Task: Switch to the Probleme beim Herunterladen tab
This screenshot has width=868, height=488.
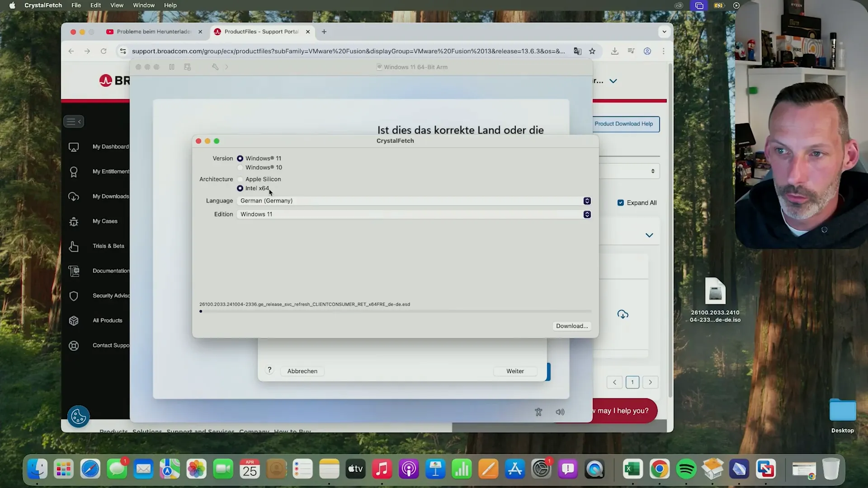Action: 154,32
